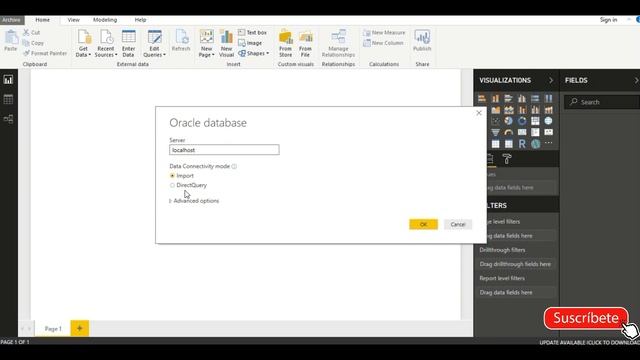The height and width of the screenshot is (360, 640).
Task: Collapse the Visualizations pane chevron
Action: point(551,80)
